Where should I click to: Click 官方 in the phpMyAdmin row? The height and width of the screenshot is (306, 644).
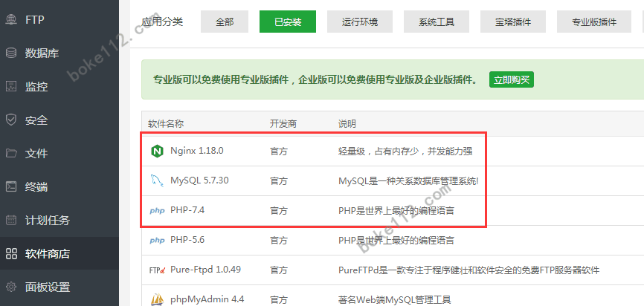pos(278,300)
